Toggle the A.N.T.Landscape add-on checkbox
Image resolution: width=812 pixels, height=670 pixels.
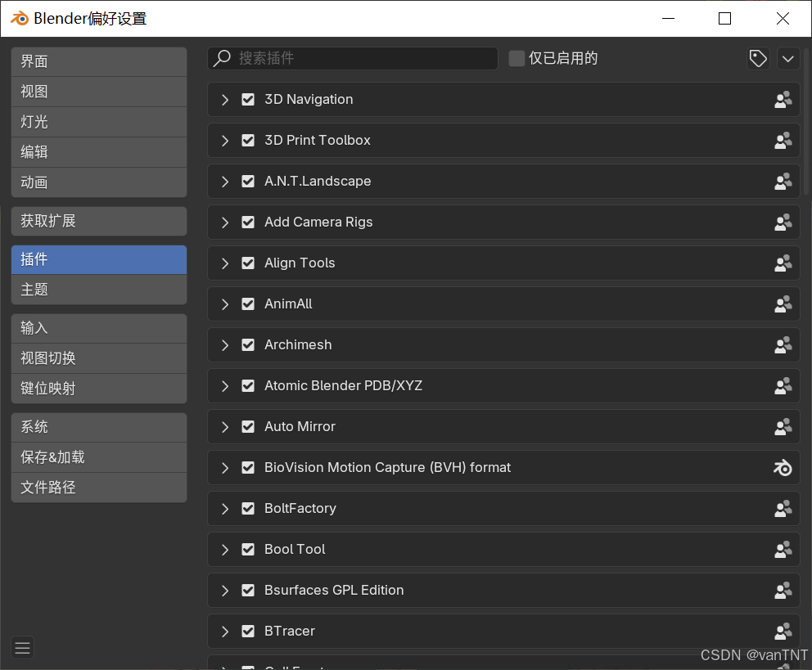pyautogui.click(x=248, y=181)
